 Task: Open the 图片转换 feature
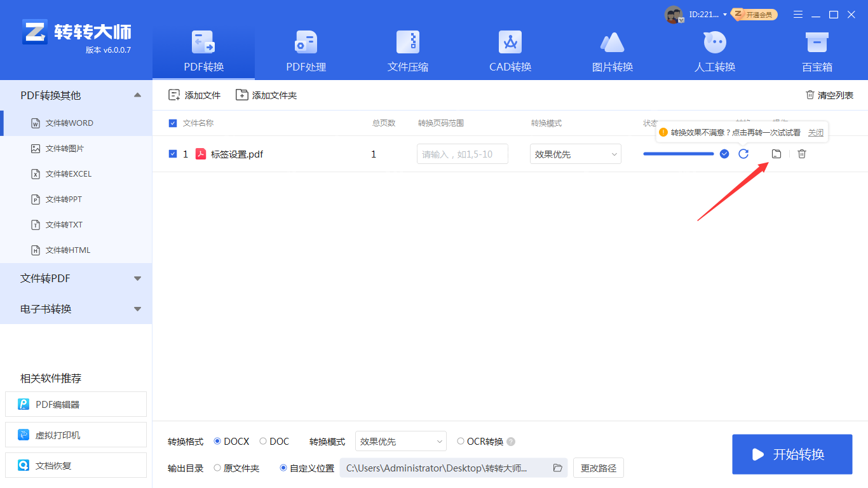612,51
